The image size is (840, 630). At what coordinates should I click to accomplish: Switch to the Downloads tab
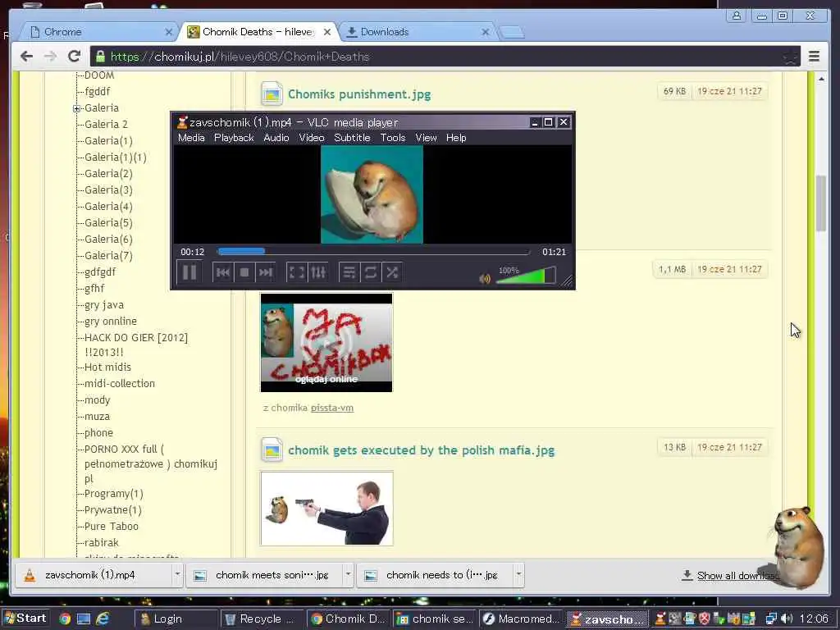pos(416,32)
